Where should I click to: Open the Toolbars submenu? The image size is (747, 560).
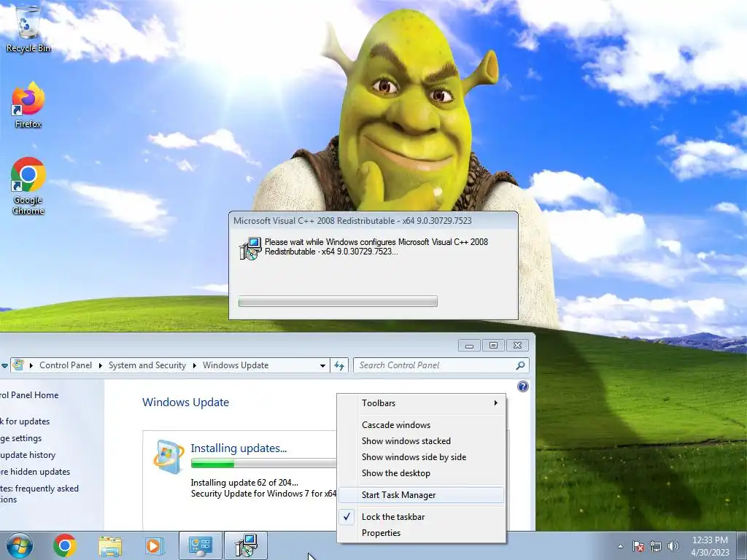pyautogui.click(x=422, y=402)
